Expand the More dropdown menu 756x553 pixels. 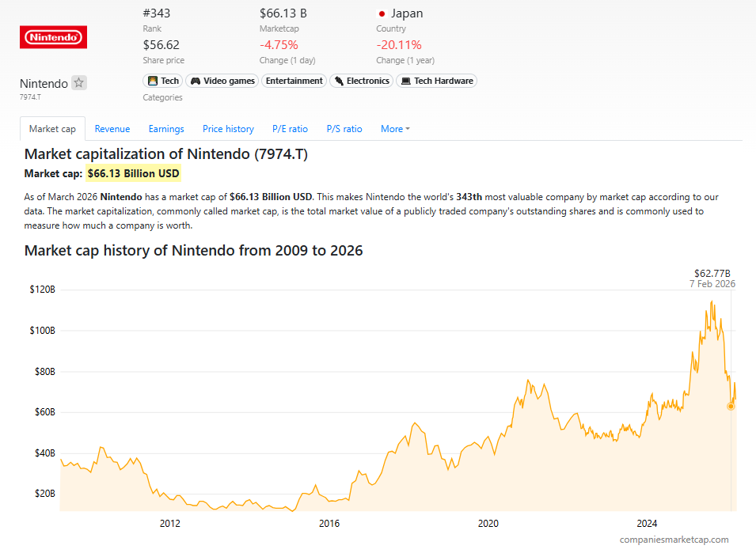(x=395, y=129)
